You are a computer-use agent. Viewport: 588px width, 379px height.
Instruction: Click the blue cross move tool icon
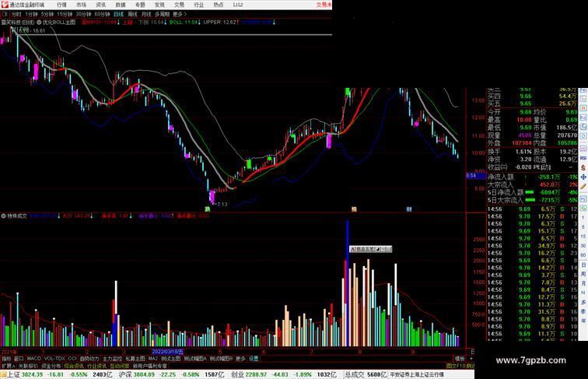tap(583, 177)
